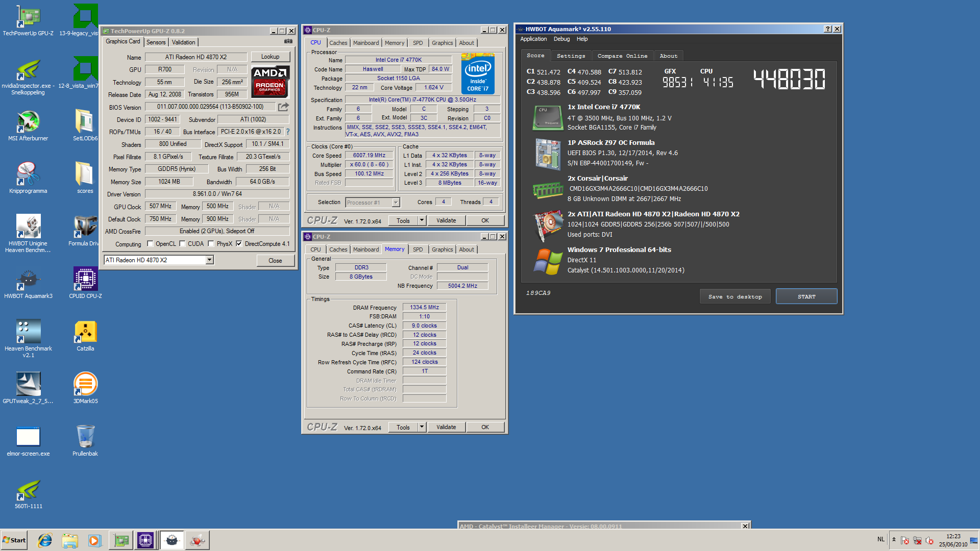980x551 pixels.
Task: Open Mainboard tab in upper CPU-Z
Action: (x=366, y=43)
